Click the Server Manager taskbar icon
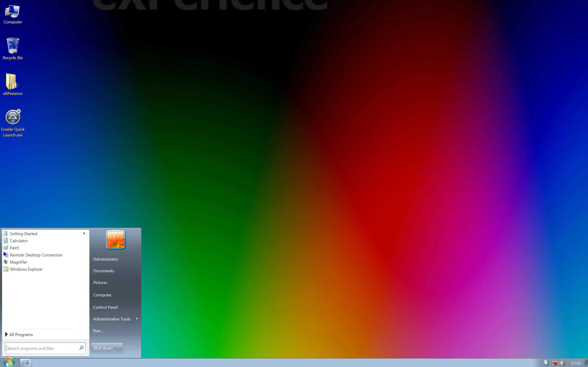 click(x=26, y=363)
